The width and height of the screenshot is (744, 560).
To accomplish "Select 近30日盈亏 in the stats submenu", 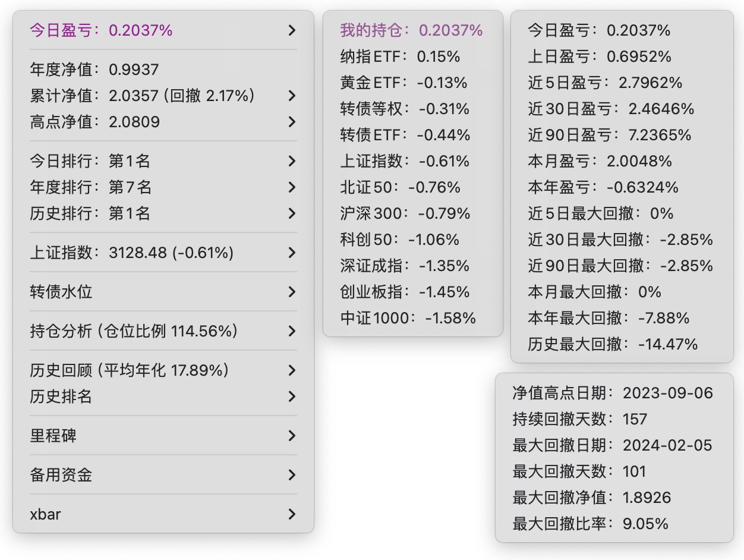I will pos(611,109).
